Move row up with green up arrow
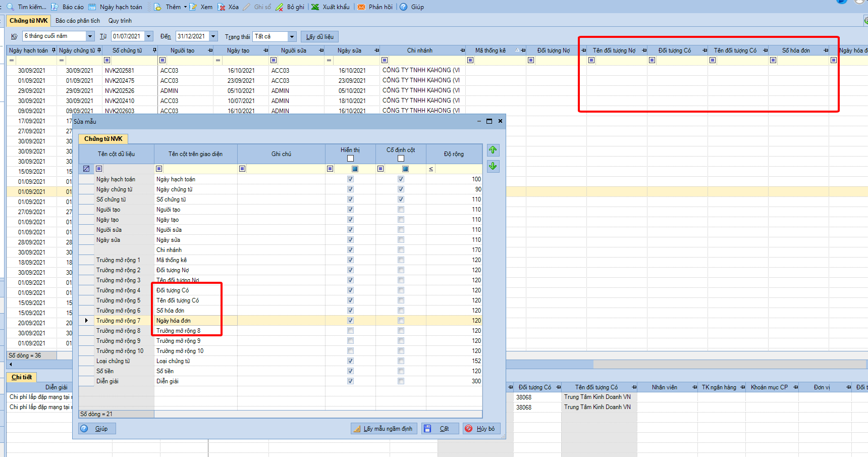 [493, 150]
